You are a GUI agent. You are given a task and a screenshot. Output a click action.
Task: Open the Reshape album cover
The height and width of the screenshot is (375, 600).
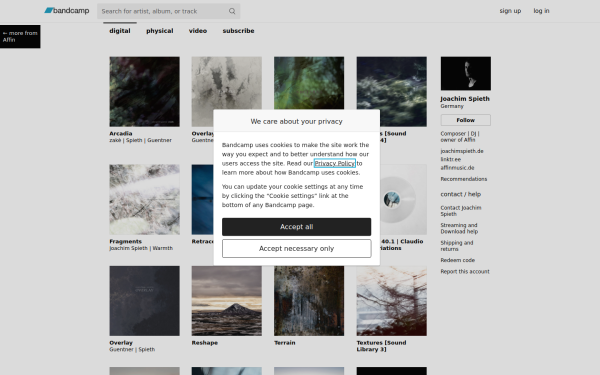(x=227, y=301)
